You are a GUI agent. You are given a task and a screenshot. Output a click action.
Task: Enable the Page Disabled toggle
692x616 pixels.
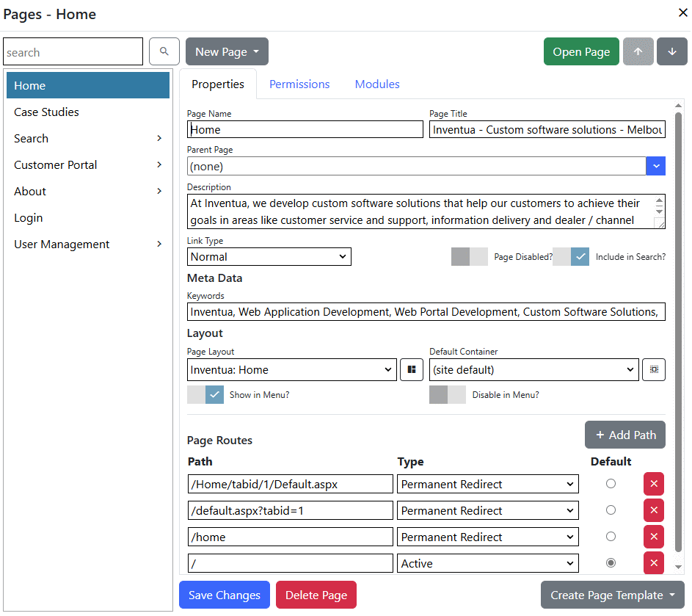tap(470, 256)
